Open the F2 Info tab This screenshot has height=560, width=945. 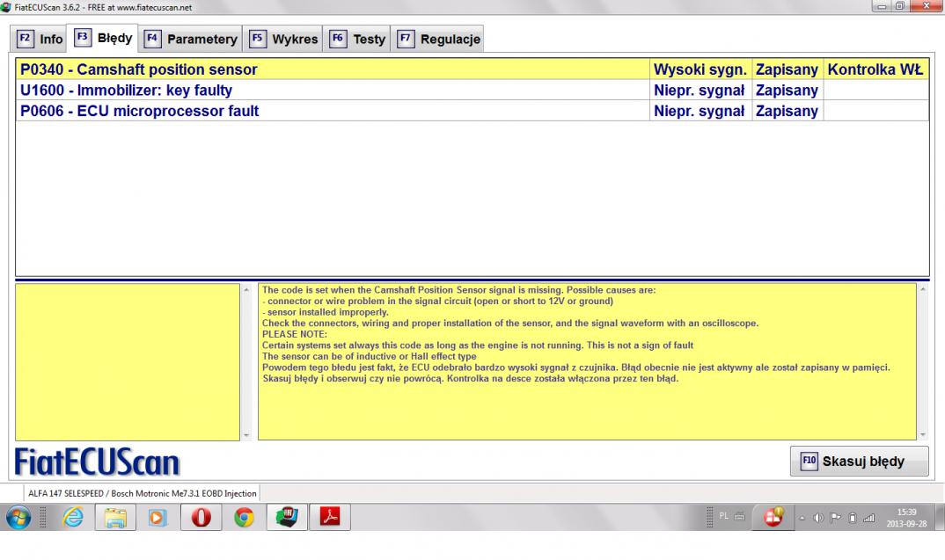coord(40,40)
